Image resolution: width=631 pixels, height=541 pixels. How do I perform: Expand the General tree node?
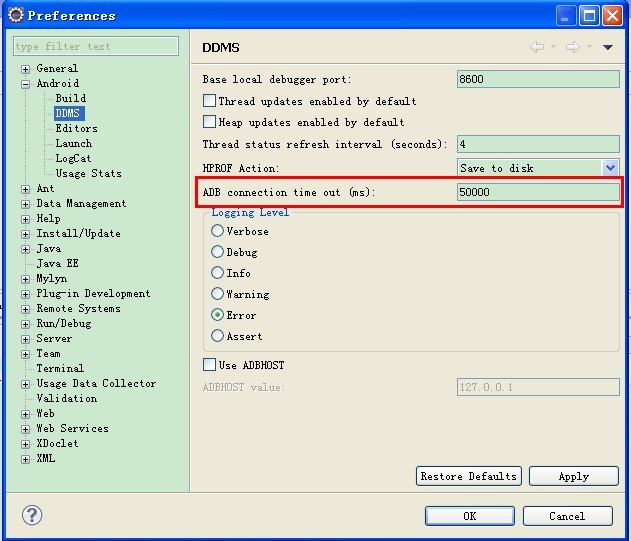(x=25, y=69)
